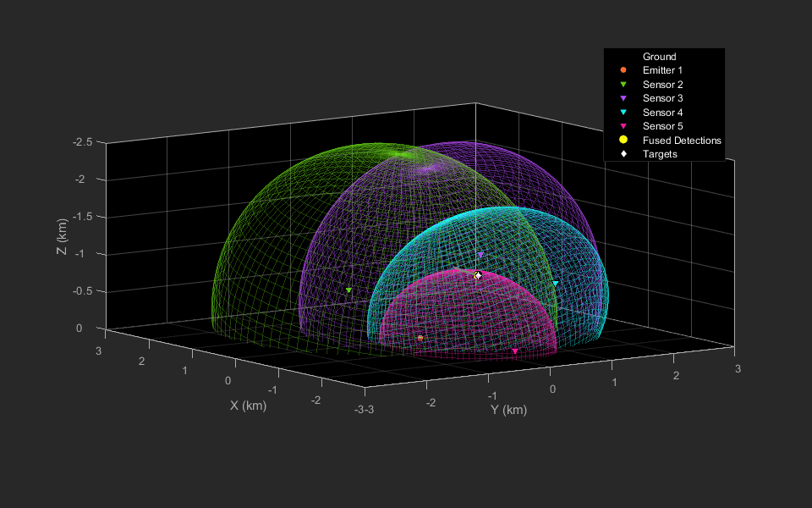Select the Sensor 4 legend text
Viewport: 812px width, 508px height.
(662, 113)
